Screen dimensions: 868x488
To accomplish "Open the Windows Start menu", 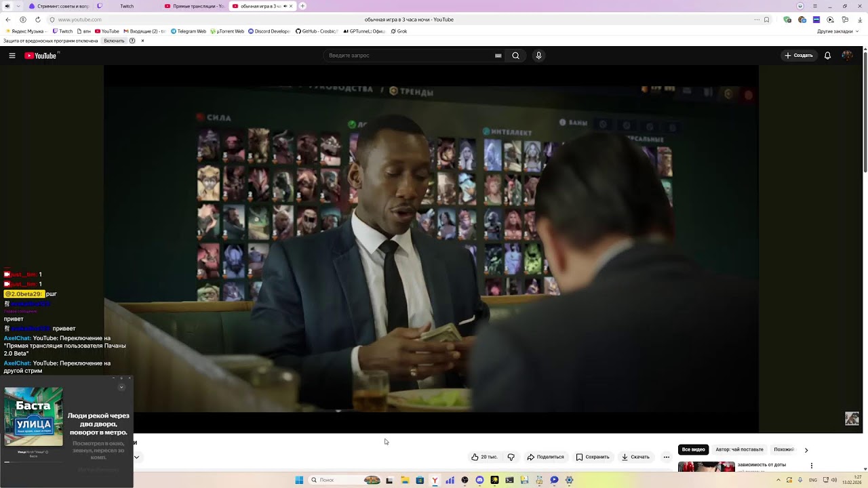I will [299, 480].
